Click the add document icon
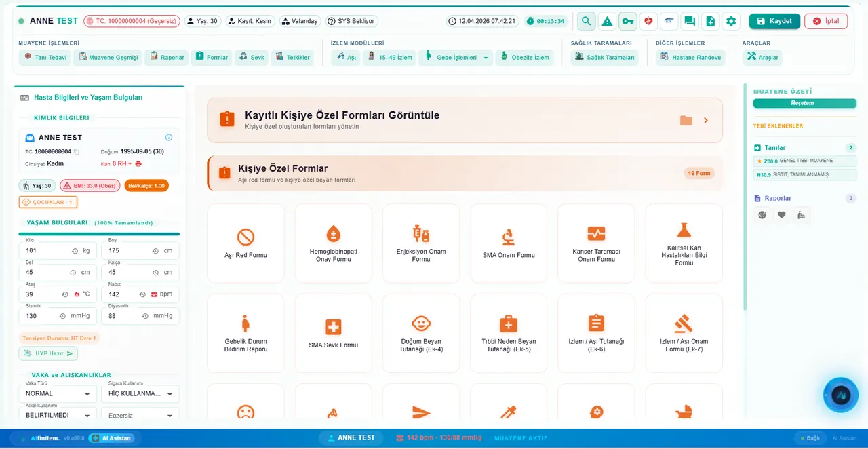868x449 pixels. [x=710, y=21]
